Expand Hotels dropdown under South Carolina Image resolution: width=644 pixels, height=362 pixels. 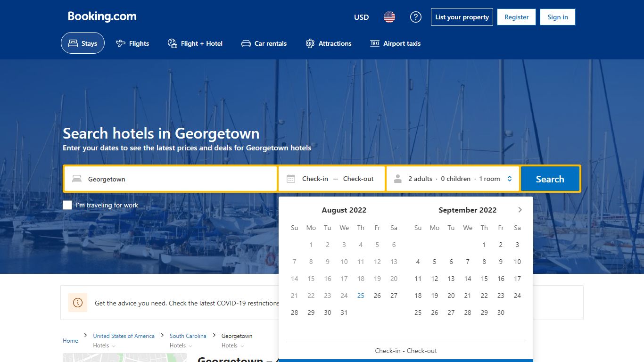coord(181,346)
